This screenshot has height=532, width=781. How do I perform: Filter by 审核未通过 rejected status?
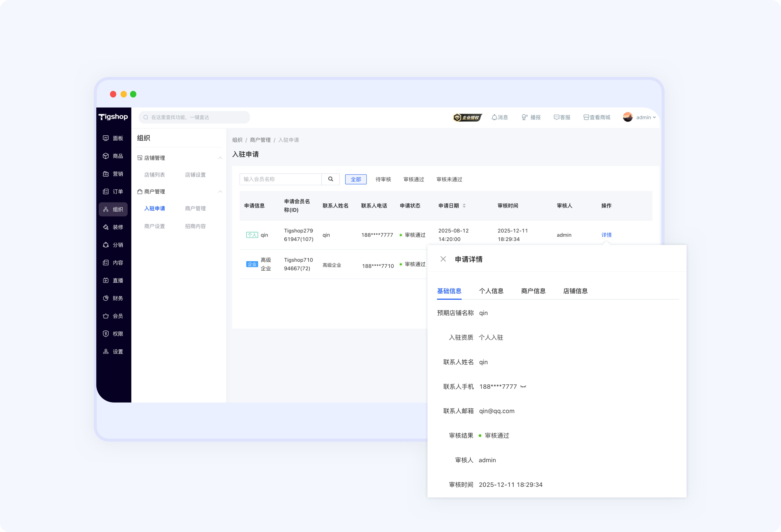click(449, 179)
